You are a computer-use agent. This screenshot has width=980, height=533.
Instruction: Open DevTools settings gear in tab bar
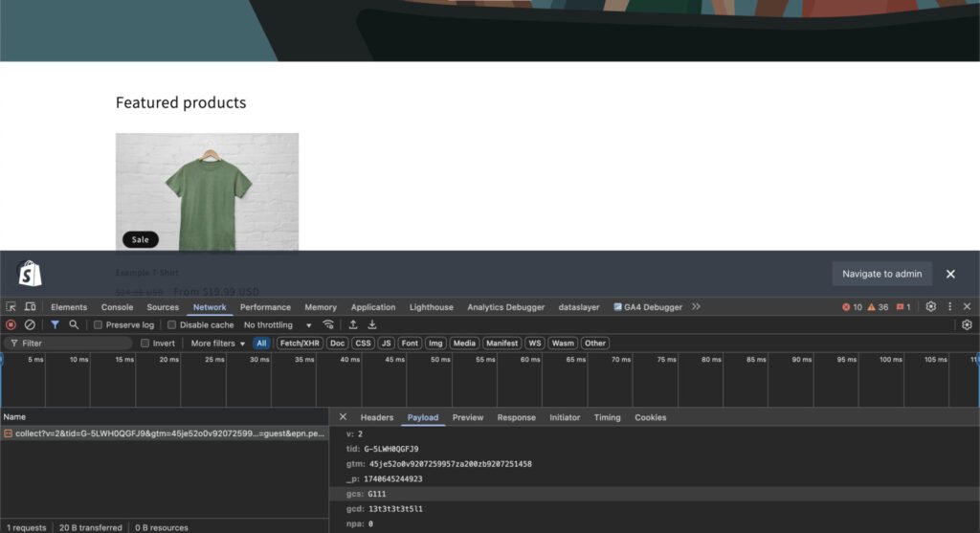click(x=930, y=307)
